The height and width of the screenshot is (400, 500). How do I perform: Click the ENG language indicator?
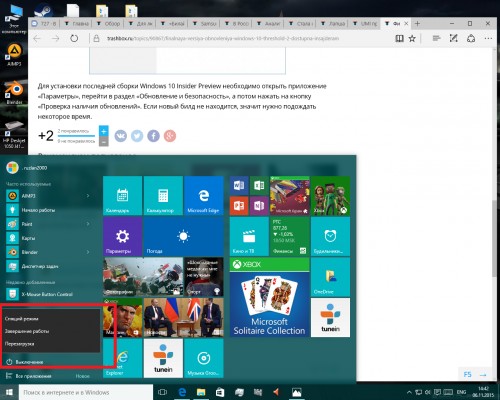point(461,392)
